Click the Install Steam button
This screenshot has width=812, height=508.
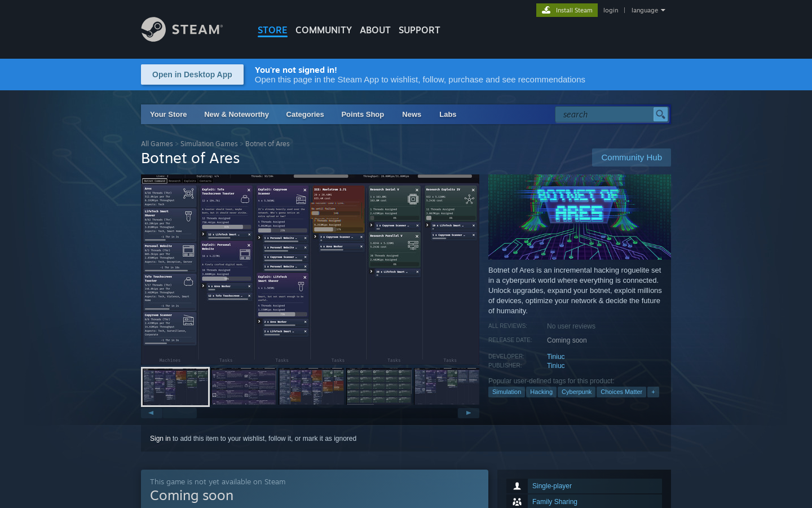567,10
